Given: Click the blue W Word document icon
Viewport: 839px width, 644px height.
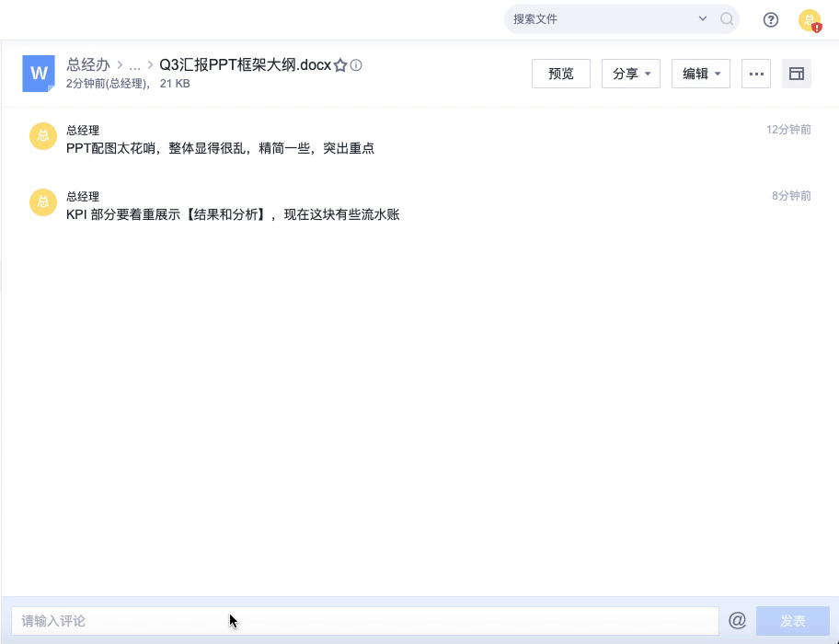Looking at the screenshot, I should tap(38, 73).
